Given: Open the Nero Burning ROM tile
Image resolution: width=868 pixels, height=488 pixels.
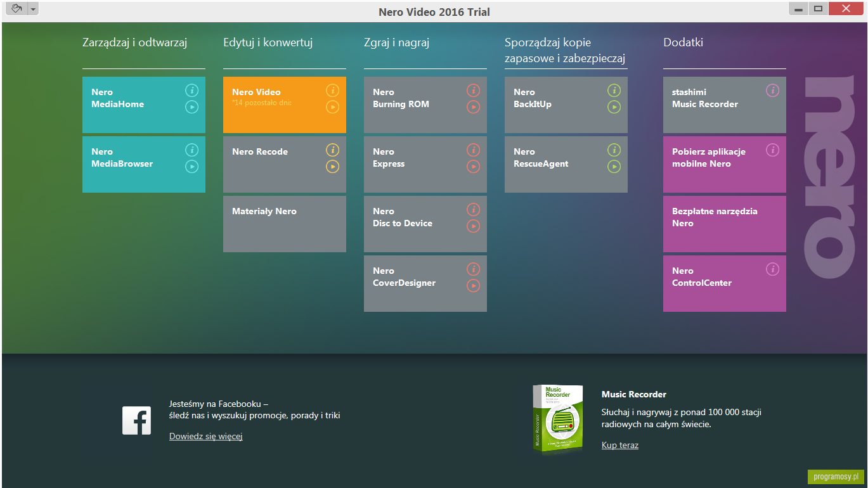Looking at the screenshot, I should click(425, 105).
